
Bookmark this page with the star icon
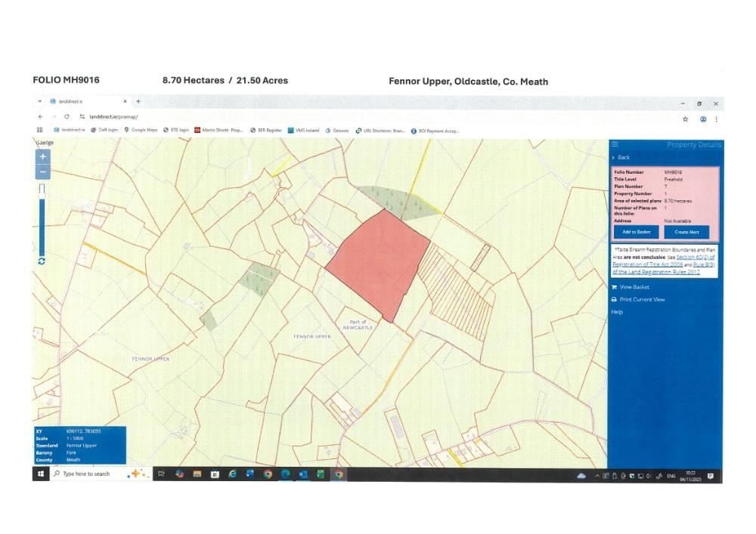click(686, 119)
